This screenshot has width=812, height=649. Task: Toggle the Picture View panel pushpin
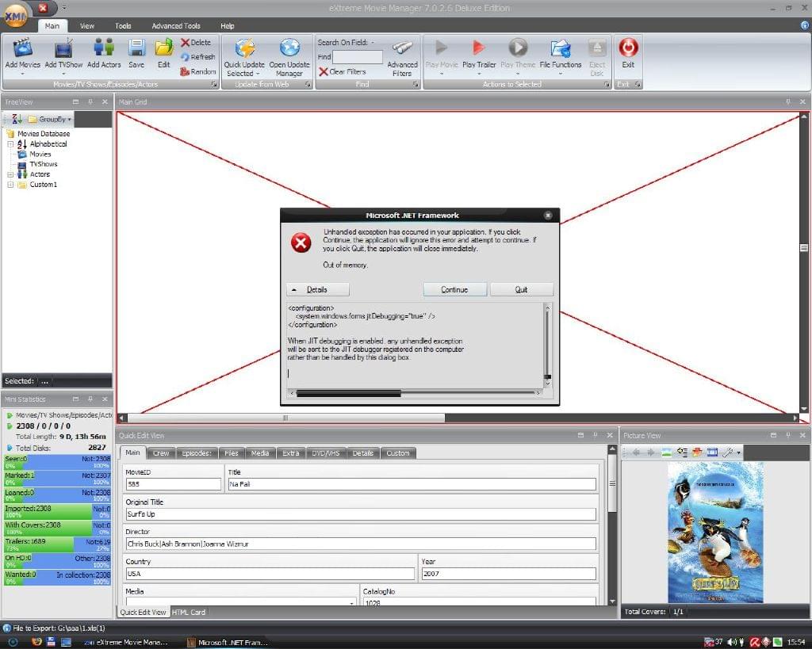click(x=788, y=435)
